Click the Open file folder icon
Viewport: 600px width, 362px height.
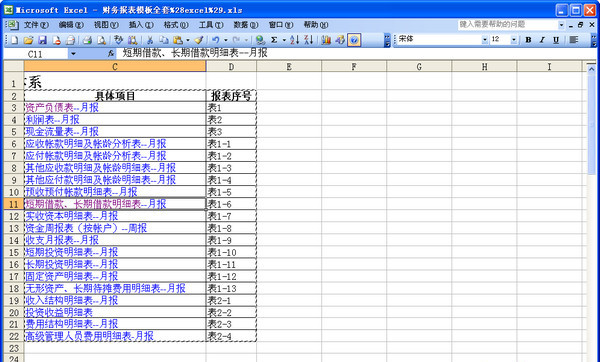coord(28,40)
